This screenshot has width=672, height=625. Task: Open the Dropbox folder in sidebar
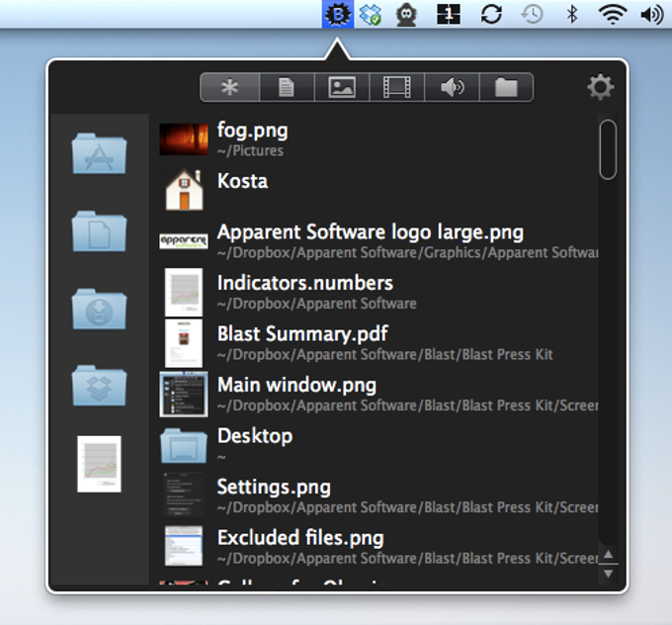(99, 386)
